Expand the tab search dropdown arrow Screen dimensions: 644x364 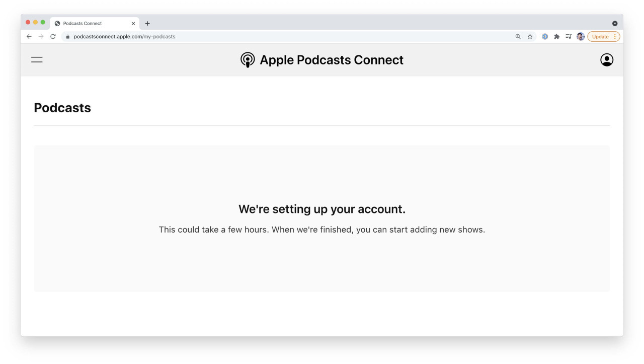click(614, 24)
